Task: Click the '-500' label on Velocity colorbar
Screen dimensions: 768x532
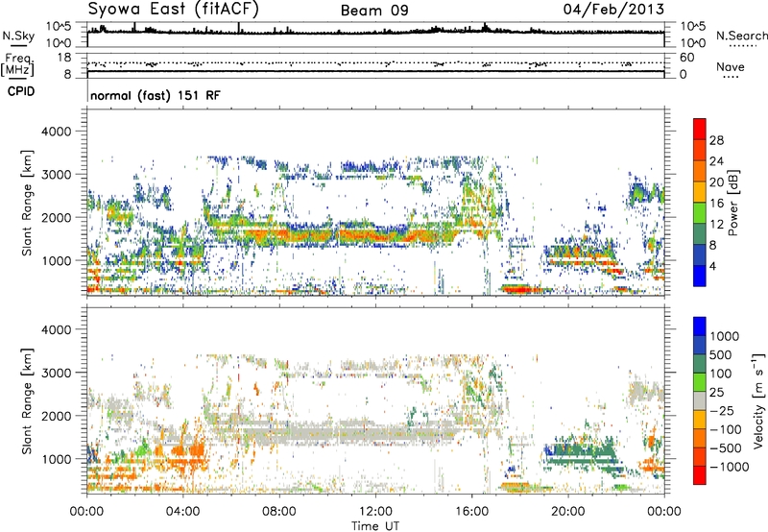Action: tap(726, 447)
